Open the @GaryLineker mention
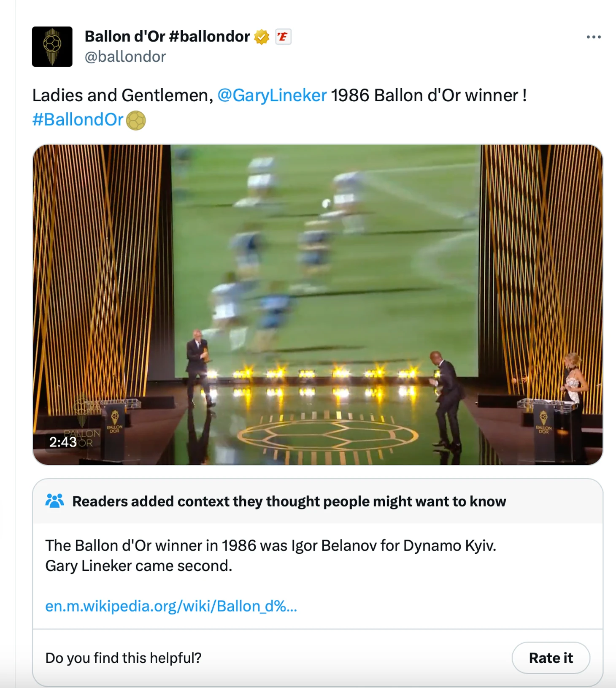 coord(272,95)
